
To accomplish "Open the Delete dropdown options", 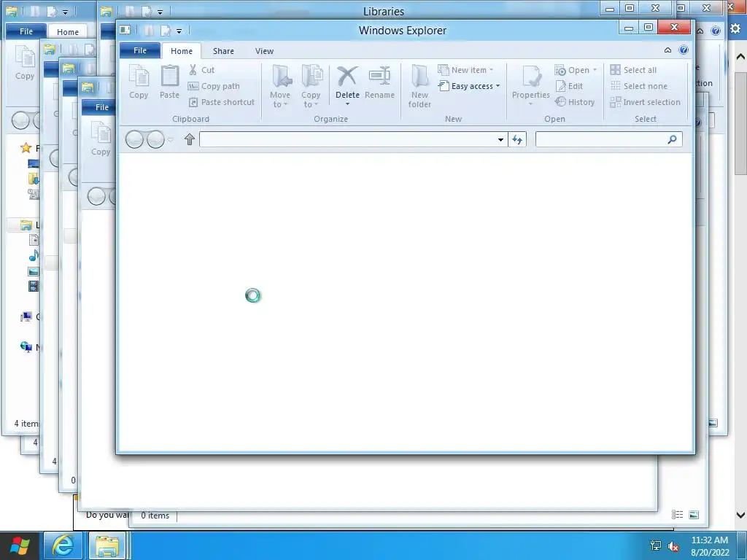I will 347,104.
